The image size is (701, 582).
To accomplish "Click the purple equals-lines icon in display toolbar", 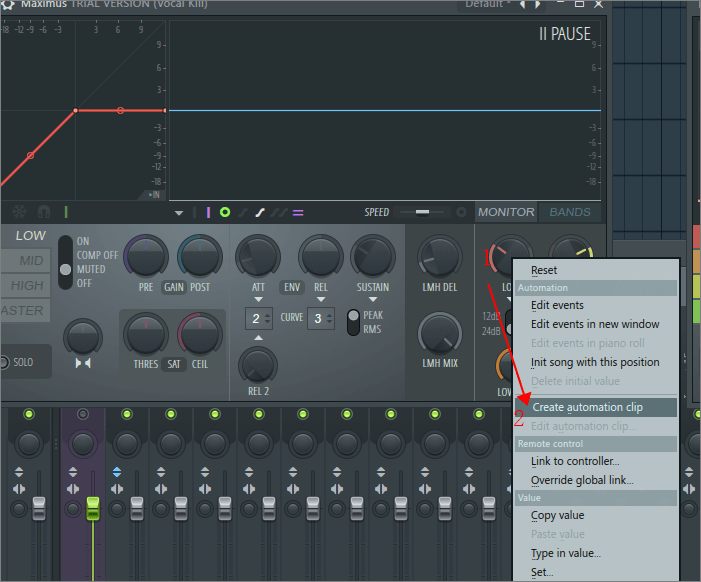I will (x=298, y=212).
